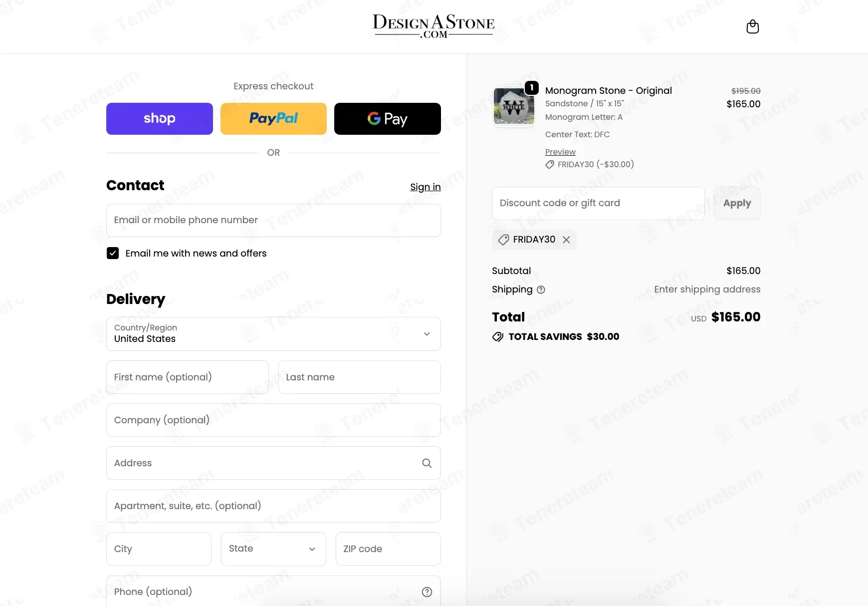
Task: Remove the FRIDAY30 discount code
Action: (x=566, y=240)
